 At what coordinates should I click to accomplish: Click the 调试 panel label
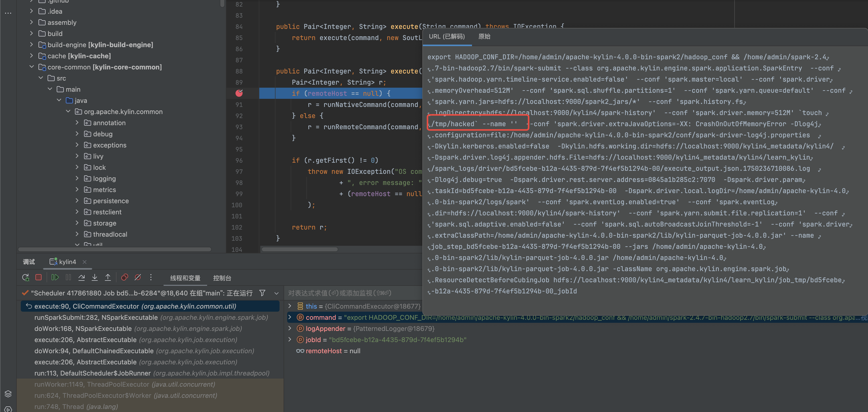(29, 262)
